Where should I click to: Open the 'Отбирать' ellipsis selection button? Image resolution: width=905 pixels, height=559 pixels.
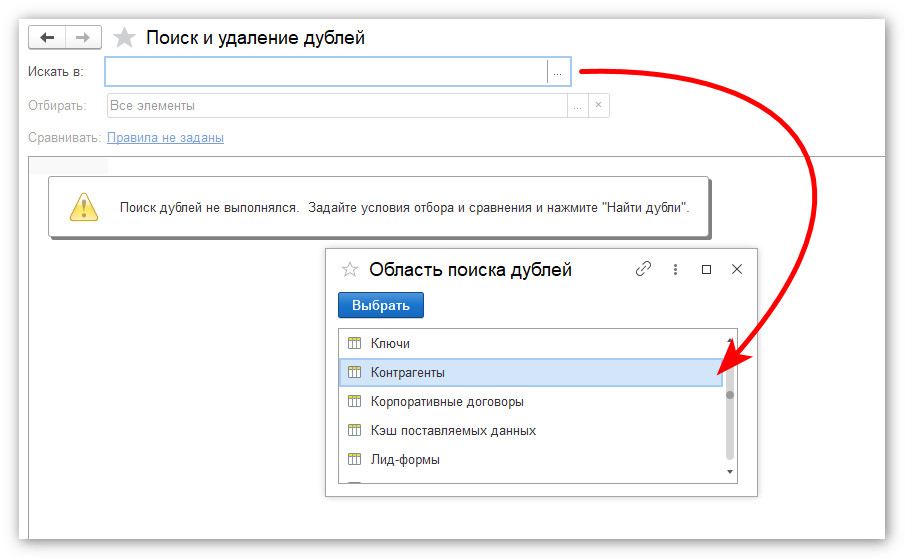pos(578,106)
